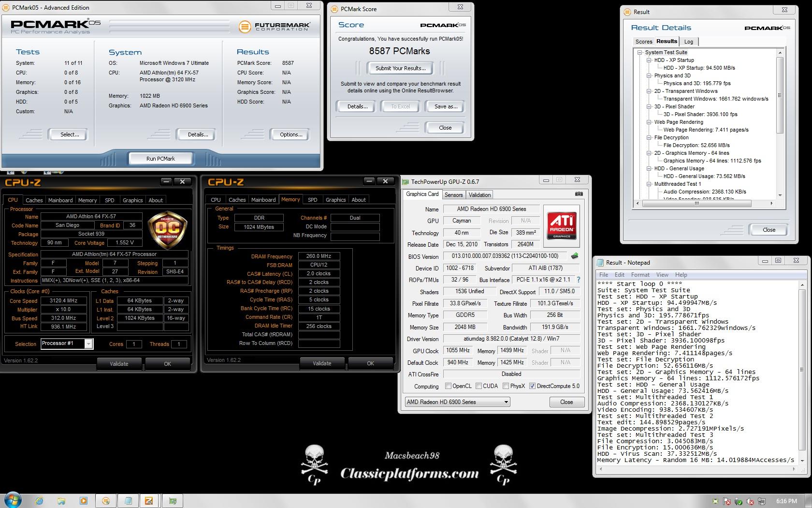Image resolution: width=812 pixels, height=508 pixels.
Task: Click Submit Your Results button
Action: 401,68
